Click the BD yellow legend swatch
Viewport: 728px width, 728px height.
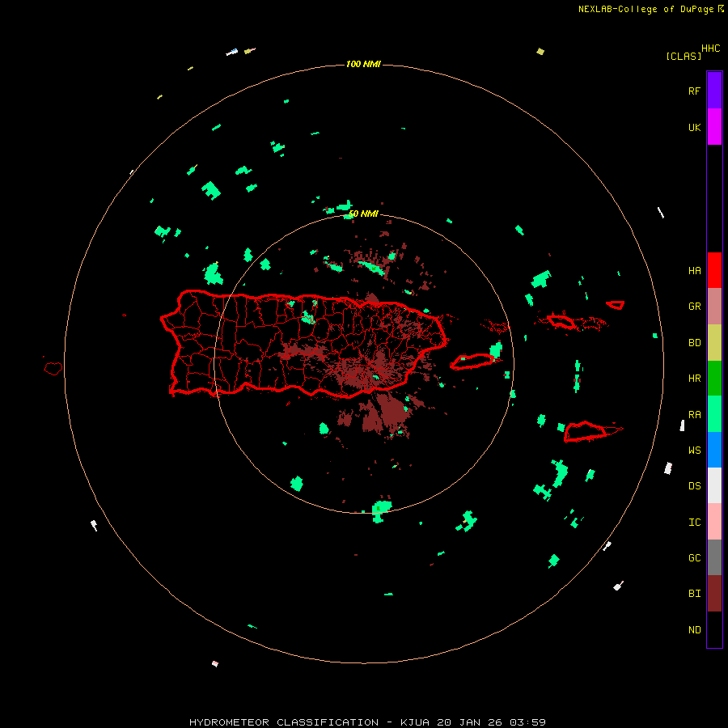714,343
